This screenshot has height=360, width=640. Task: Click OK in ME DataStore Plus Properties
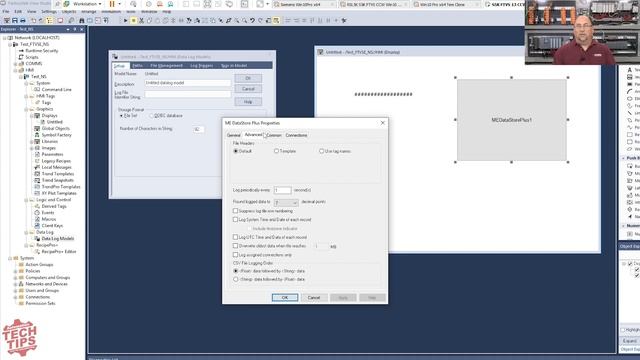pyautogui.click(x=285, y=298)
